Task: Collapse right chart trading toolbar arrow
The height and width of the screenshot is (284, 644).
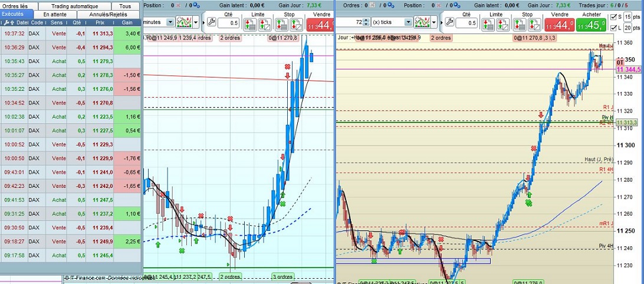Action: [x=442, y=22]
